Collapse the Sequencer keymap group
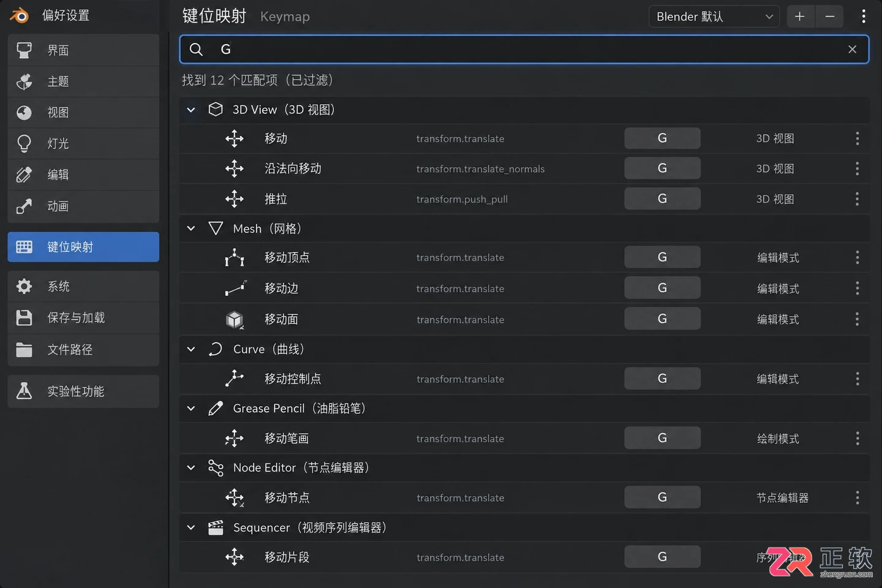This screenshot has height=588, width=882. click(x=191, y=527)
